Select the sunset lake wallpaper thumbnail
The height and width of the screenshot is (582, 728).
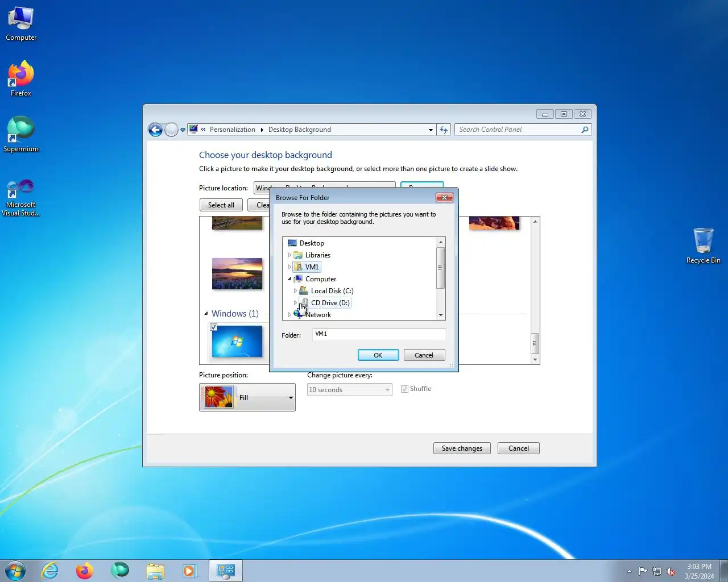(237, 274)
